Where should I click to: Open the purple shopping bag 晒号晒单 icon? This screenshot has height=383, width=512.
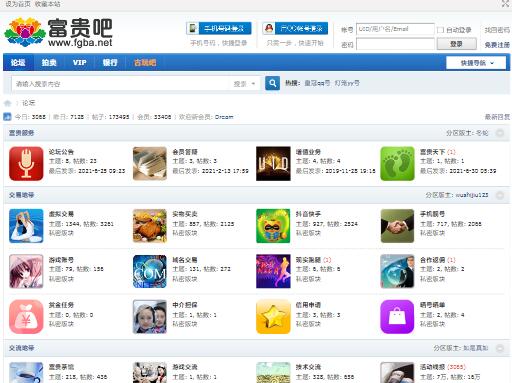pos(397,317)
